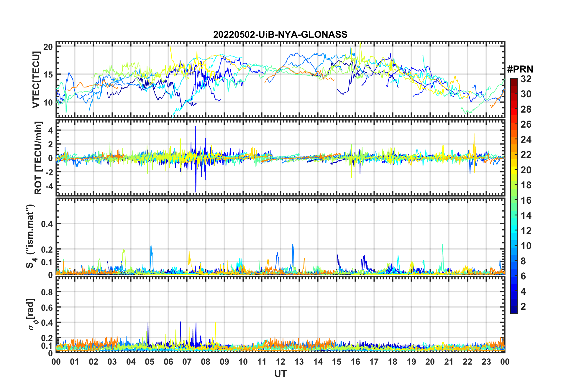The height and width of the screenshot is (392, 561).
Task: Click the -2 tick on the ROT axis
Action: point(49,172)
